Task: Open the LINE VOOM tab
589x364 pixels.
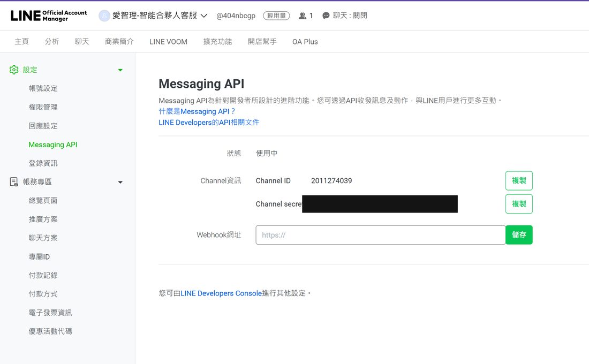Action: pyautogui.click(x=168, y=42)
